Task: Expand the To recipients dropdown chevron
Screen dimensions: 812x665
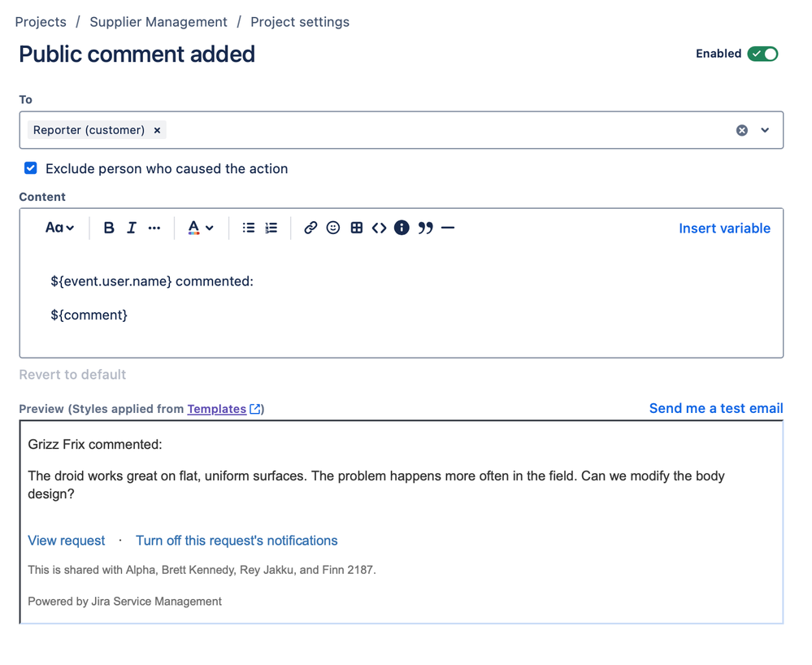Action: click(x=765, y=130)
